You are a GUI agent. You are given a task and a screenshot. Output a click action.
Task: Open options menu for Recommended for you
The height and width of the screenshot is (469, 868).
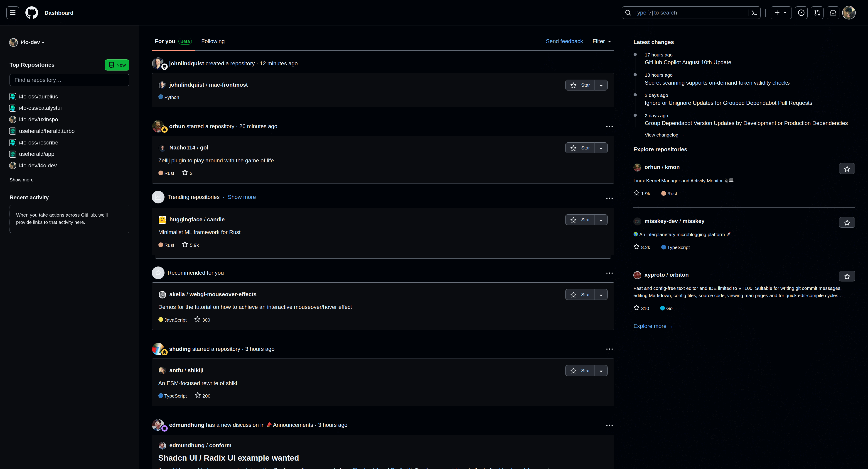(x=609, y=273)
